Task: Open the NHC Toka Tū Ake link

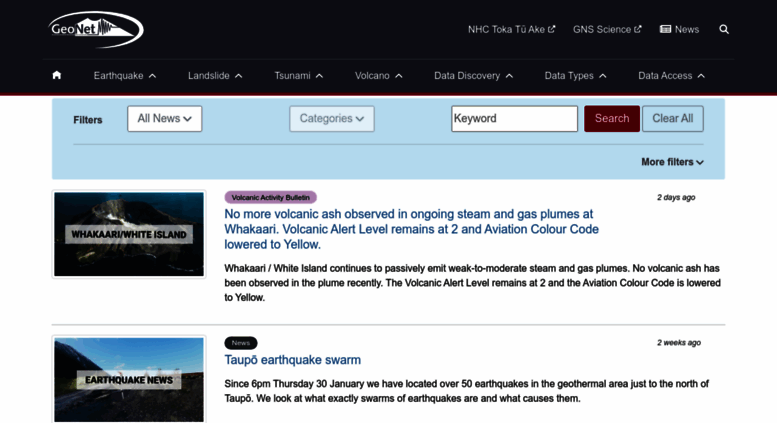Action: click(511, 29)
